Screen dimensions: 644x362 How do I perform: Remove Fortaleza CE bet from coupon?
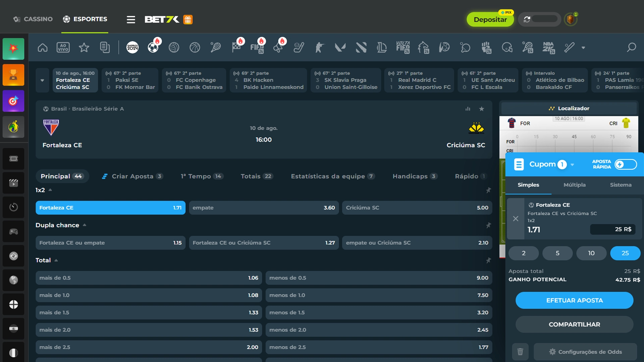(x=516, y=219)
